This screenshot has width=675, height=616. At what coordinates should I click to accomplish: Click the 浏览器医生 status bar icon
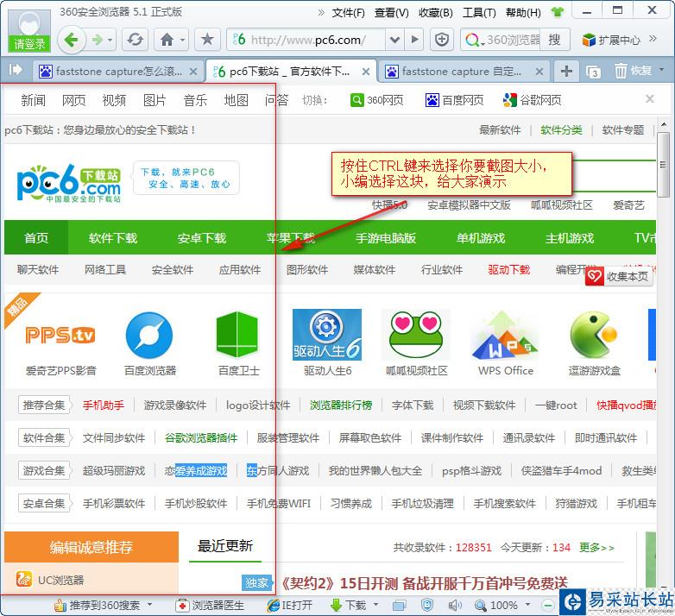(210, 606)
